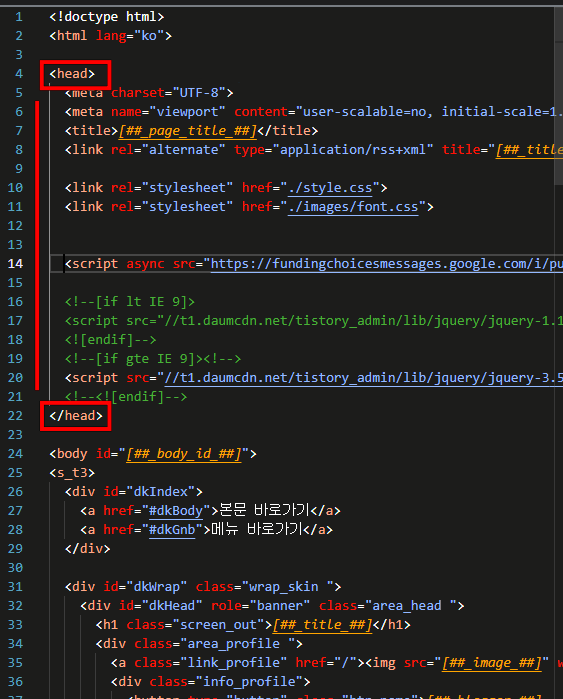This screenshot has width=563, height=699.
Task: Click the 본문 바로가기 anchor text
Action: point(265,511)
